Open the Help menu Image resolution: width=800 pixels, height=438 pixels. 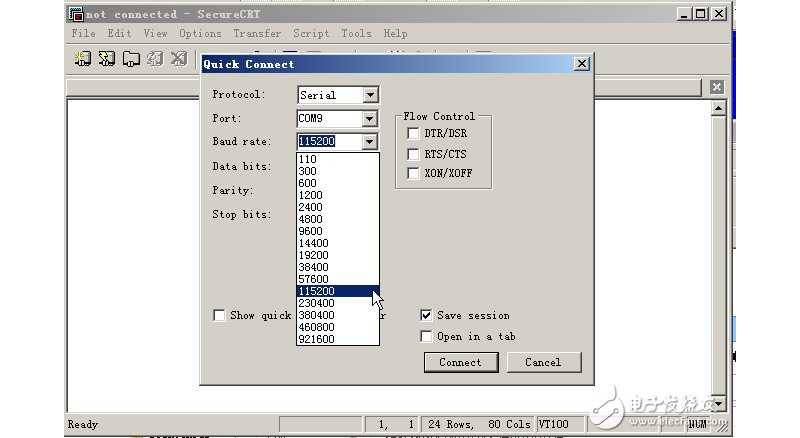pos(395,33)
